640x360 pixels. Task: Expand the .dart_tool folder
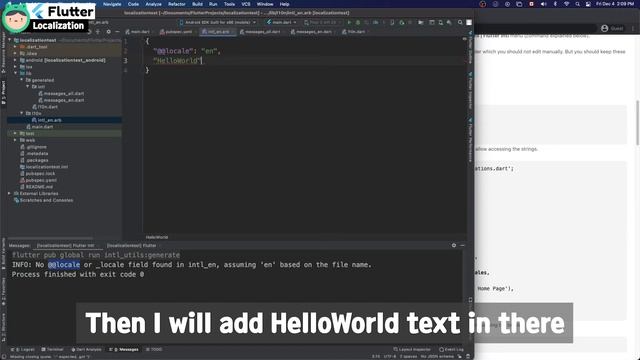pos(16,47)
